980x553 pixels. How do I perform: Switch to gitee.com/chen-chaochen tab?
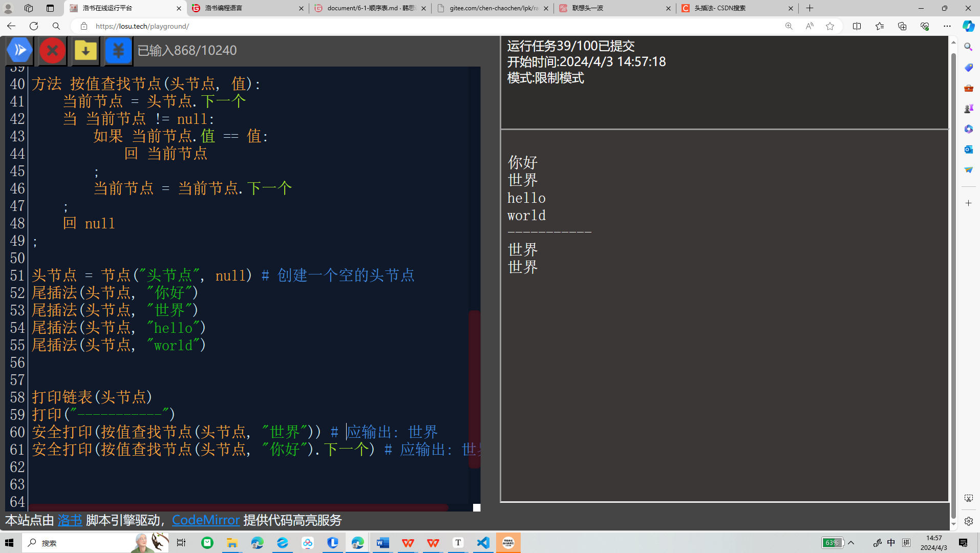tap(493, 8)
